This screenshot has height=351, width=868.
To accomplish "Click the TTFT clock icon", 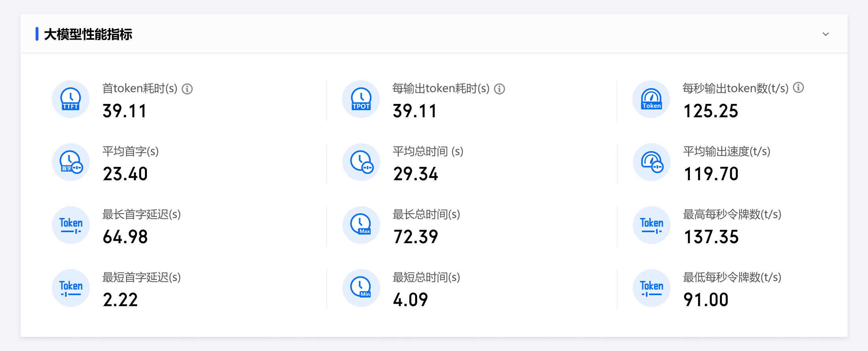I will pos(71,99).
